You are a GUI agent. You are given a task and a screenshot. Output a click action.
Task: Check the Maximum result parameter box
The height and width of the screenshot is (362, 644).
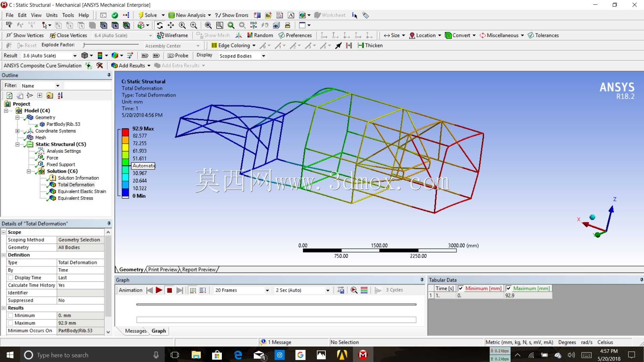11,323
